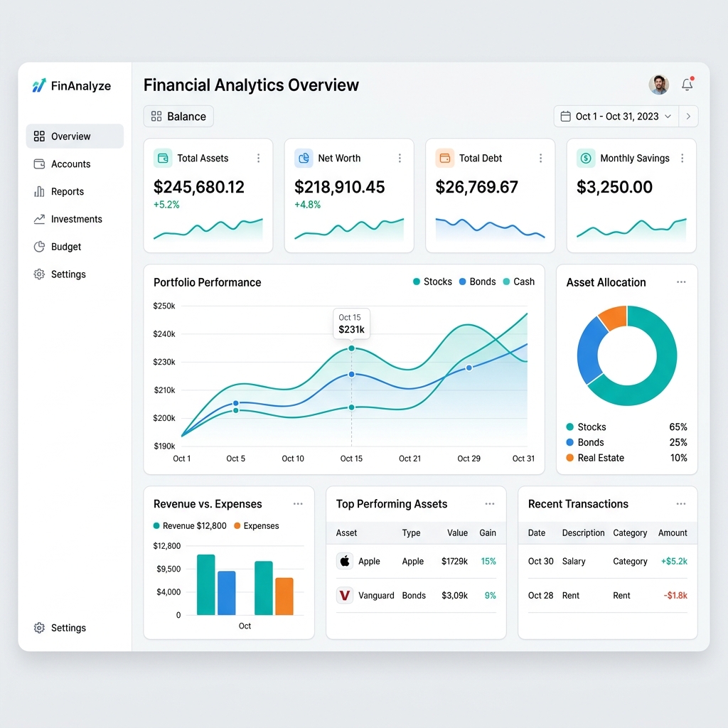Click the Vanguard logo in assets table
This screenshot has height=728, width=728.
(x=345, y=595)
